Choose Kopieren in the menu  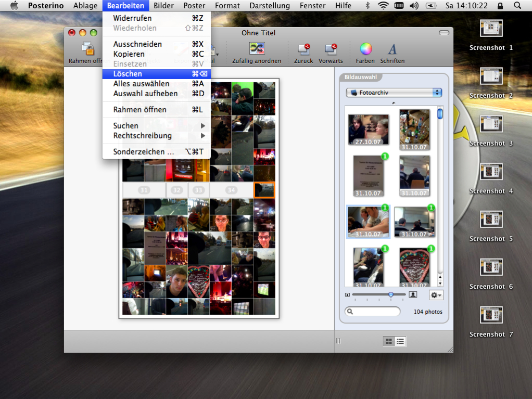(156, 54)
